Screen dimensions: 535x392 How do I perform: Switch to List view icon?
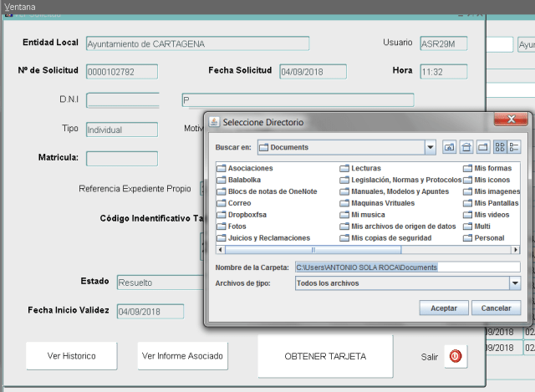click(x=500, y=147)
